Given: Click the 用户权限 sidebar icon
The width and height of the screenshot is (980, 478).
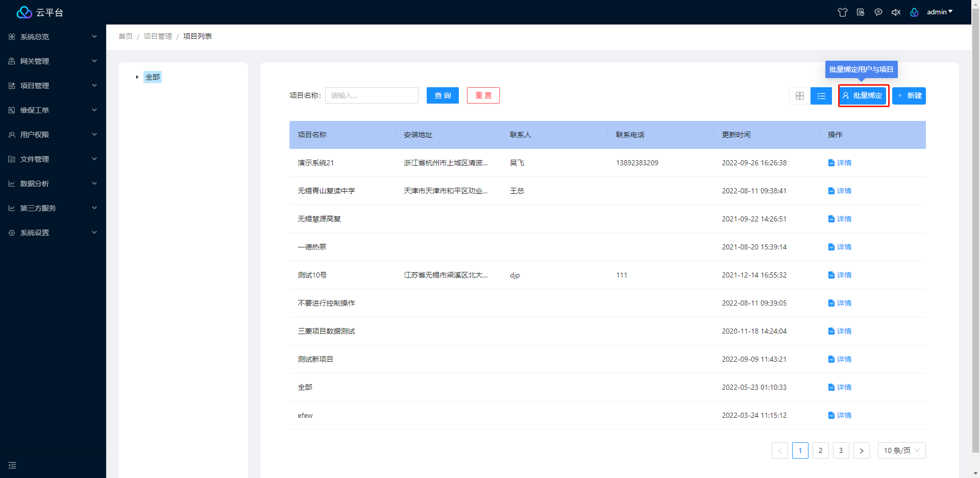Looking at the screenshot, I should click(x=12, y=135).
